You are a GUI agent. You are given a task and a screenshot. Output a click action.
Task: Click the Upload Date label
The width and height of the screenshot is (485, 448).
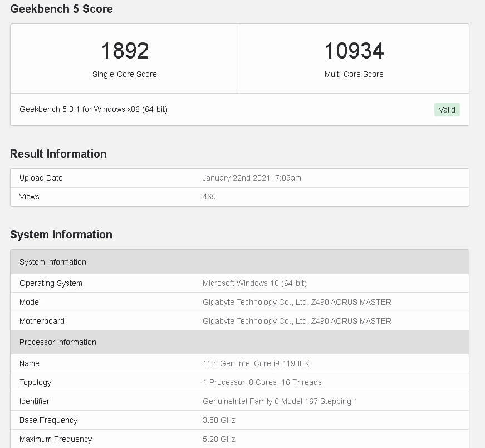41,178
